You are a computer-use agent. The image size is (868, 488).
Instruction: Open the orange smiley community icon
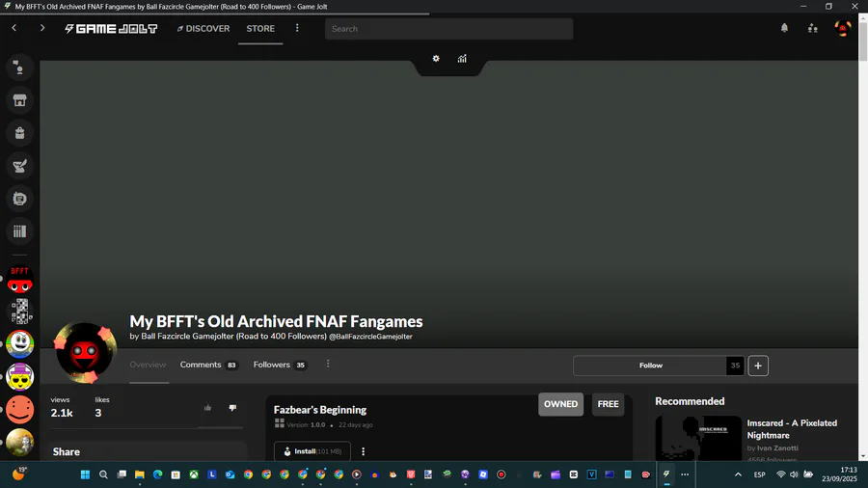pos(20,410)
